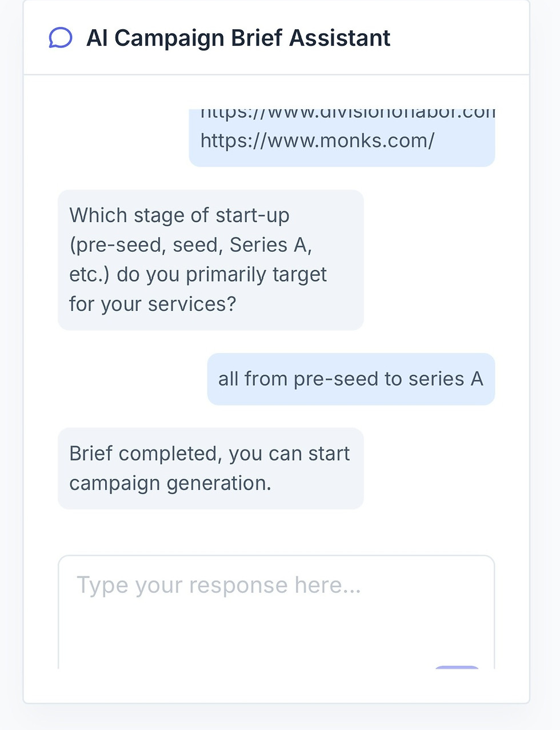
Task: Click the 'Which stage of start-up' message
Action: (210, 259)
